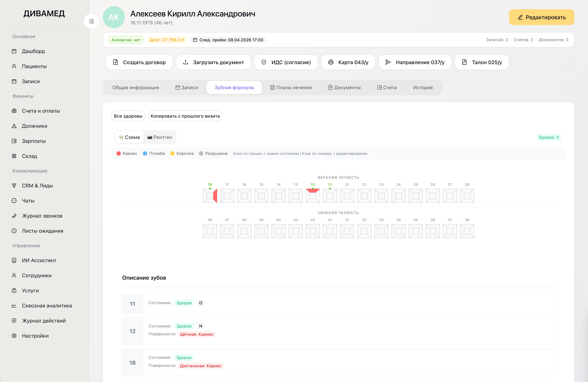588x382 pixels.
Task: Switch to patient Записи tab
Action: (187, 87)
